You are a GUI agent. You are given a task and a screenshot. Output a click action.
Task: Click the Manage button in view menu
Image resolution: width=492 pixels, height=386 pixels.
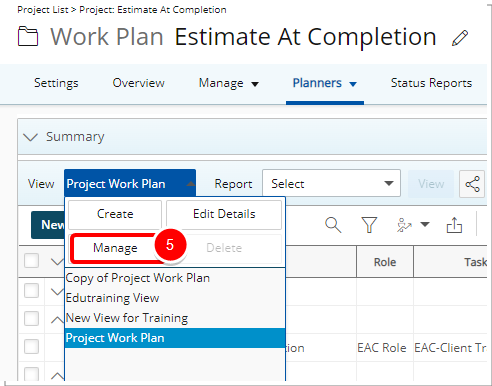[x=115, y=248]
